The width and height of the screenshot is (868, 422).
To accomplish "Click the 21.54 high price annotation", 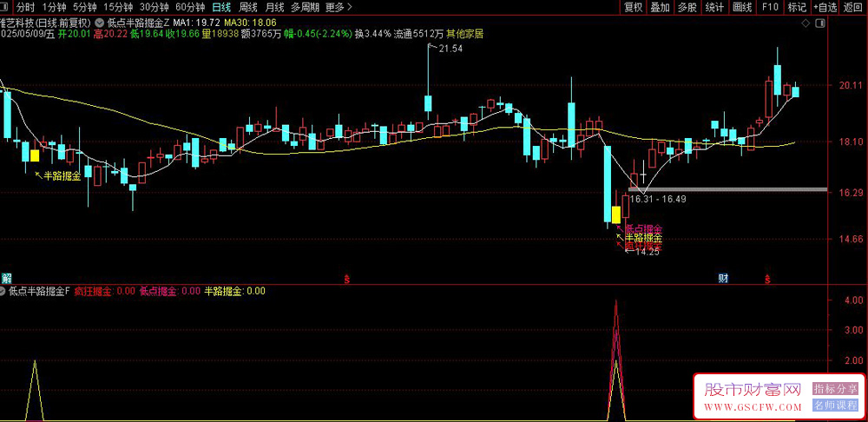I will coord(450,49).
